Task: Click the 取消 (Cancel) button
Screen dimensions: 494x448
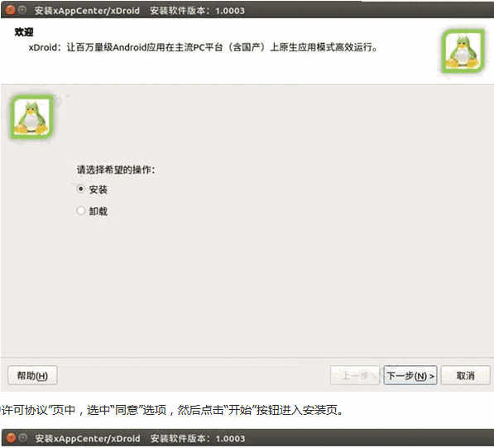Action: pos(466,375)
